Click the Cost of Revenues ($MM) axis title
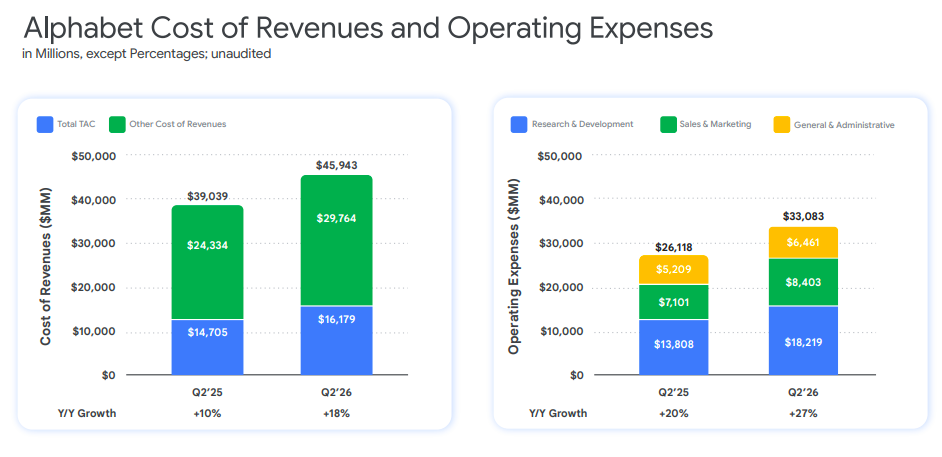 tap(45, 267)
